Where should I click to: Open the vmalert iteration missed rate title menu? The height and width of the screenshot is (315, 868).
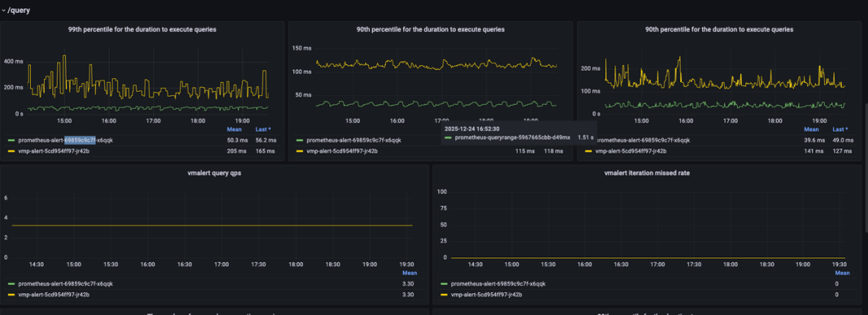[x=647, y=173]
